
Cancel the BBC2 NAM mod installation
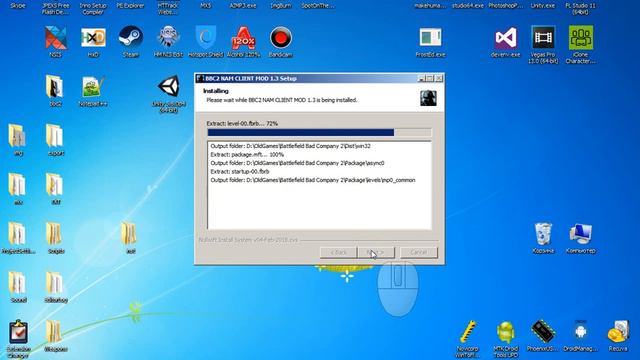[419, 253]
